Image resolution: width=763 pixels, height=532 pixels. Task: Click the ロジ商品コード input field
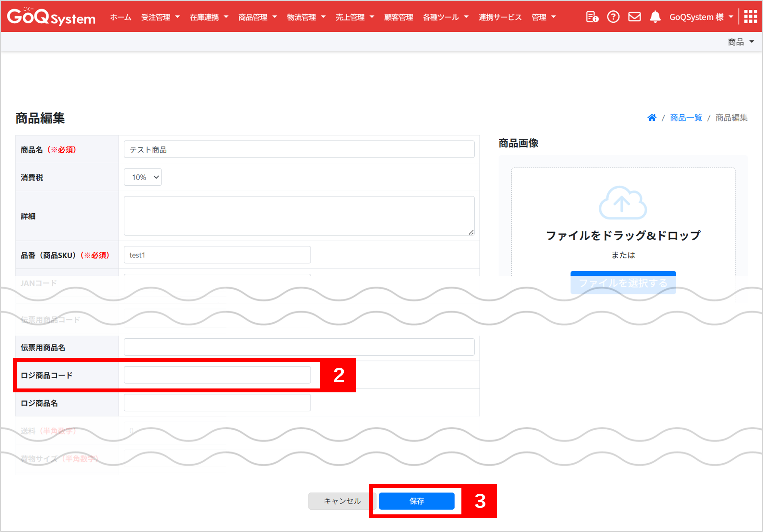217,375
